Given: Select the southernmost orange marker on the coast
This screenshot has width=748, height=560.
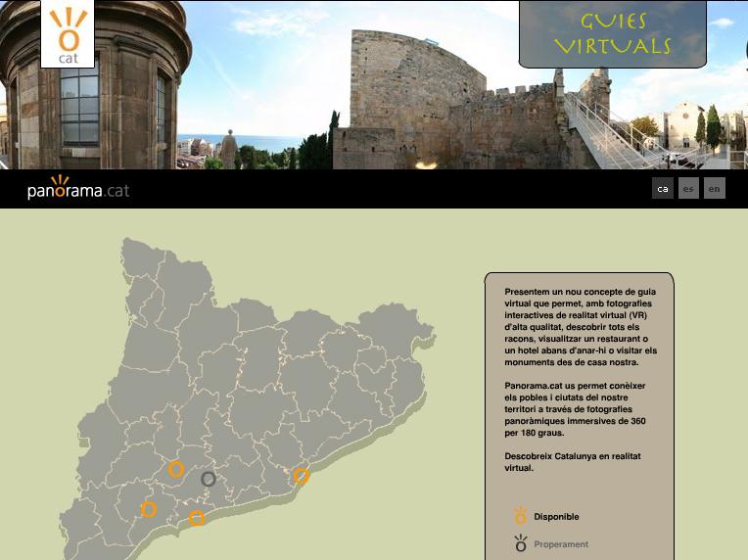Looking at the screenshot, I should click(197, 518).
